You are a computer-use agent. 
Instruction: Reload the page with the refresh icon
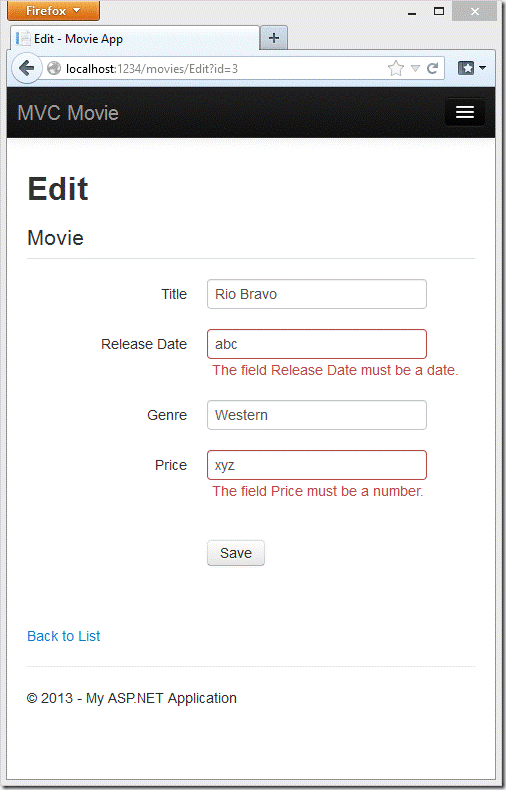pyautogui.click(x=432, y=69)
